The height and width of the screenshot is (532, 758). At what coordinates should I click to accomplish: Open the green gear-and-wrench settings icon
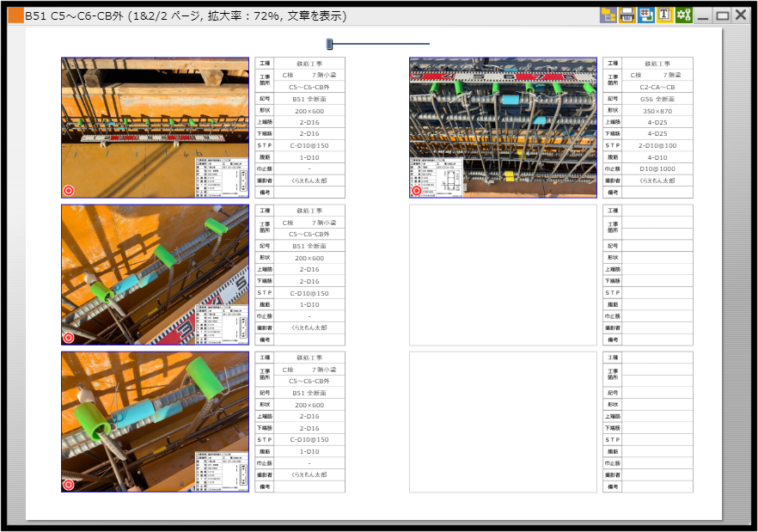683,15
